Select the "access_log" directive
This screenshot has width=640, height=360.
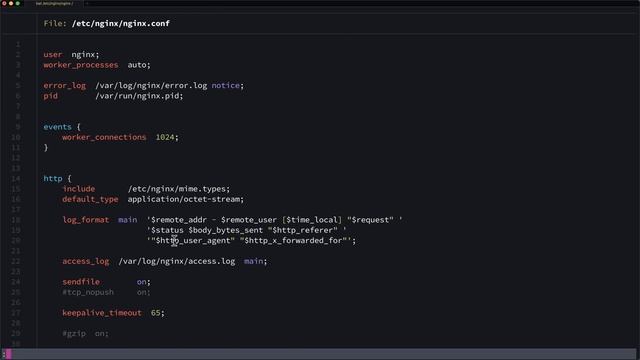(x=86, y=261)
